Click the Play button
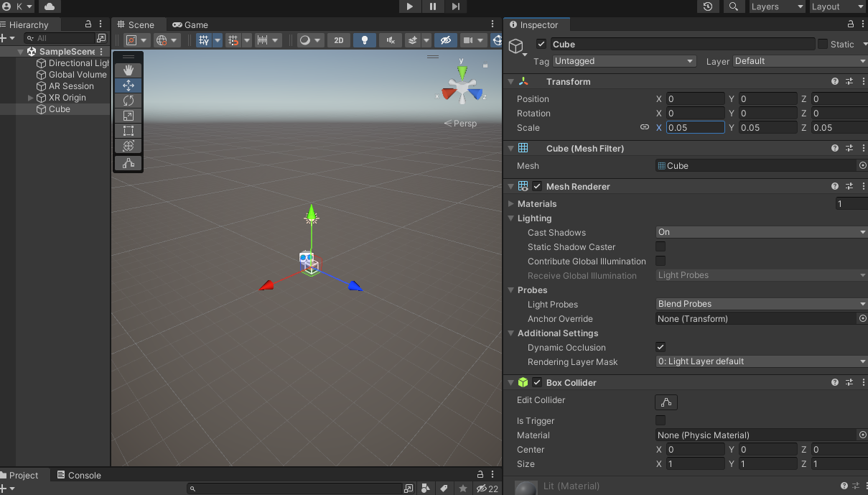The width and height of the screenshot is (868, 495). pos(410,6)
